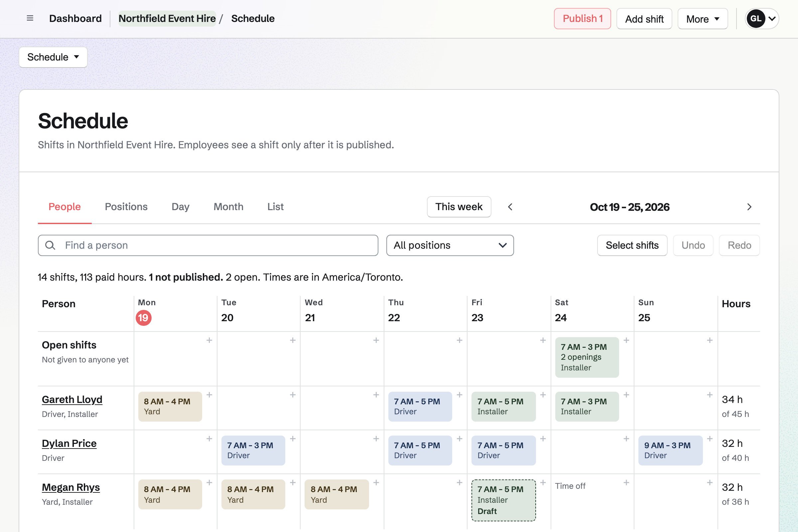Expand the More dropdown
Screen dimensions: 798x532
tap(703, 19)
